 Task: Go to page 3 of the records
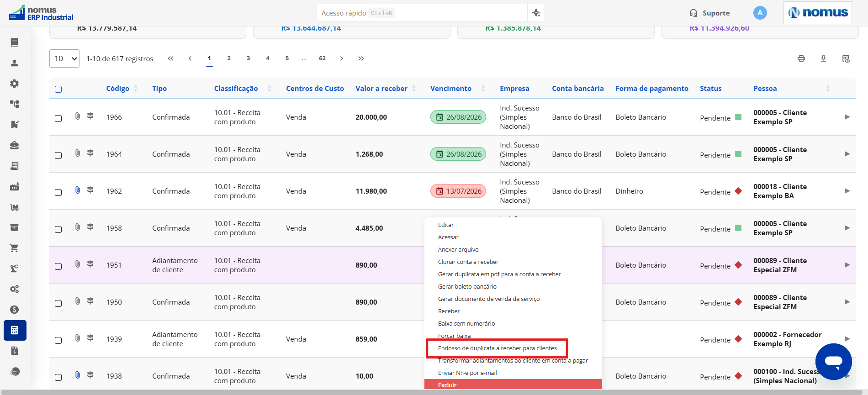(248, 58)
